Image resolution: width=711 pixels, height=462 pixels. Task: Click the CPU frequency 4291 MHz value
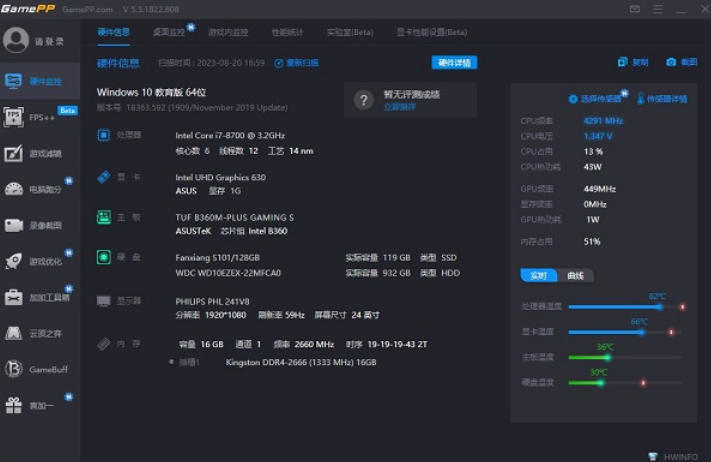(603, 121)
